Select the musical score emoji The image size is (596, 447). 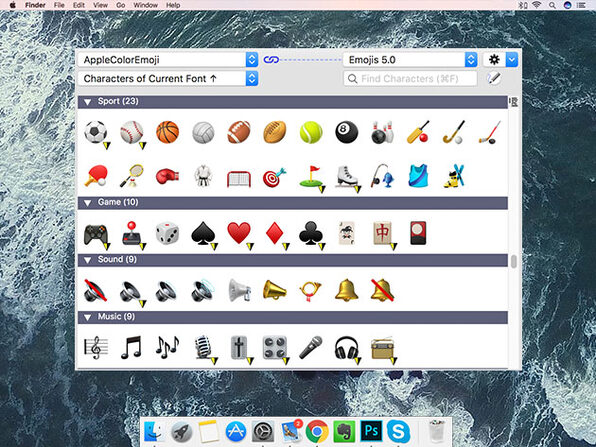[95, 347]
